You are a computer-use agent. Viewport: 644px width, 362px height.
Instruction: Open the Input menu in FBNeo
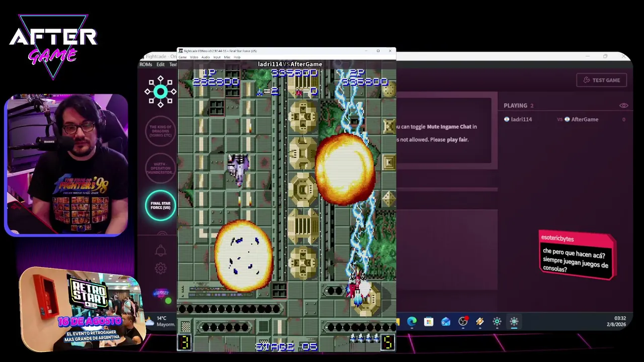pos(217,57)
